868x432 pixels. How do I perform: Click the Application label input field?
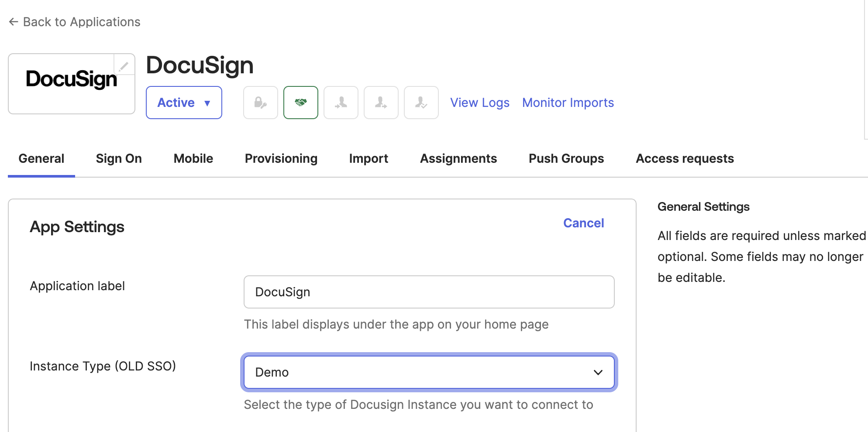pos(429,292)
